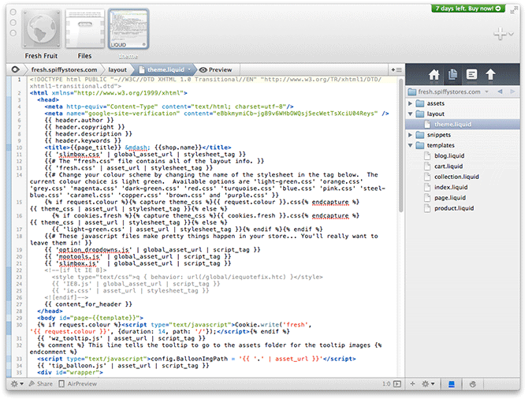Place cursor on the body id line 29

pos(91,318)
